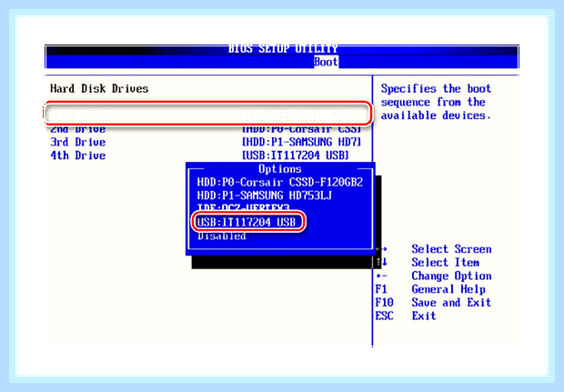Click the Change Option help entry

tap(451, 276)
